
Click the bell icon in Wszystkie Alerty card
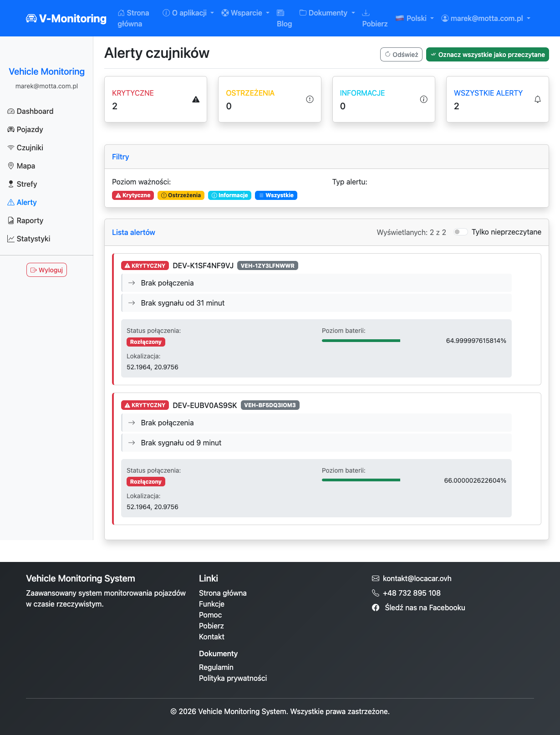click(x=537, y=99)
